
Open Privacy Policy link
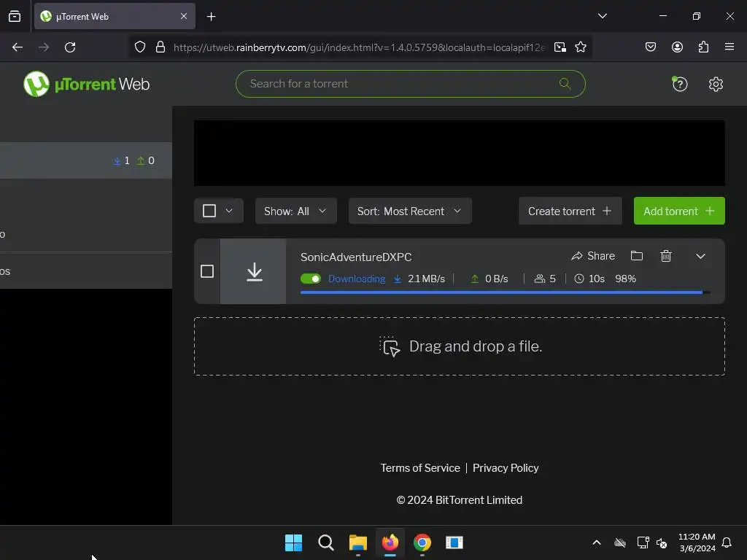tap(506, 468)
